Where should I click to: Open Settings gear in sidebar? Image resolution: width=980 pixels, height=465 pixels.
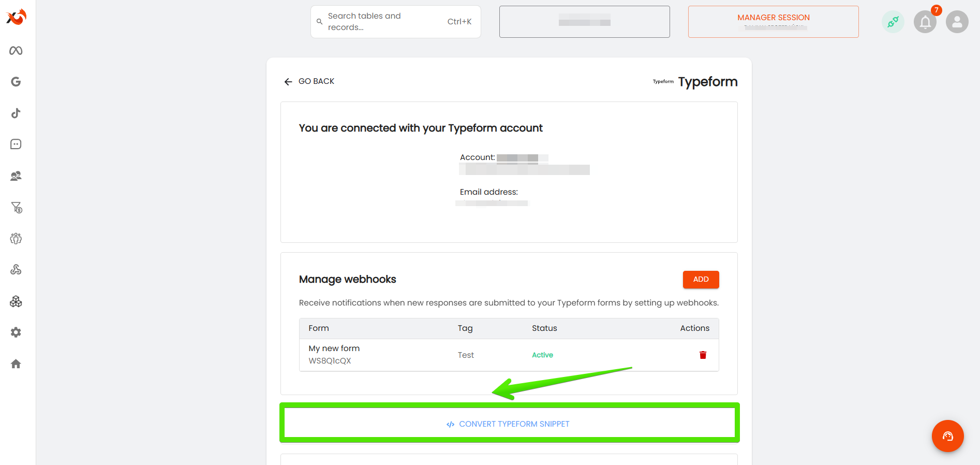(16, 332)
